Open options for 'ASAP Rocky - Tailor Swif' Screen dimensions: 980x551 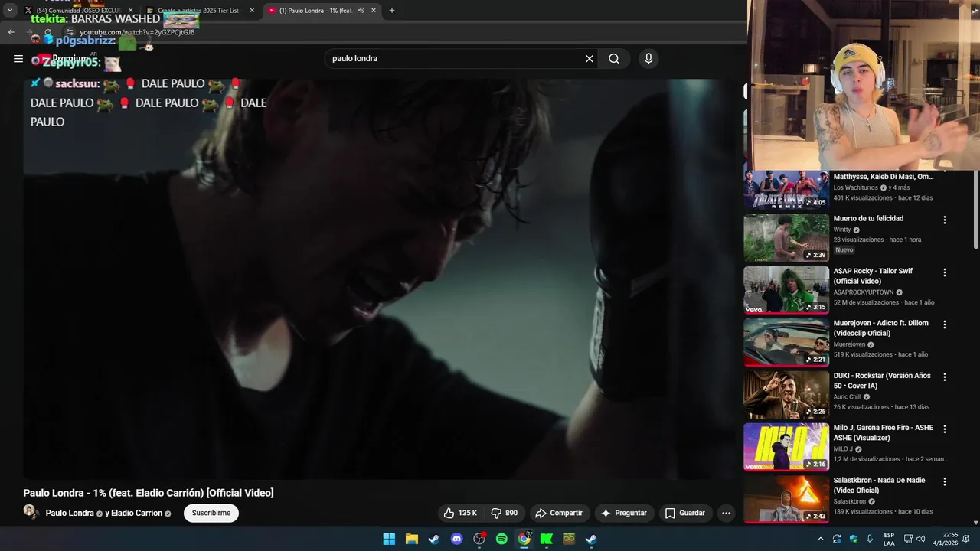(944, 272)
